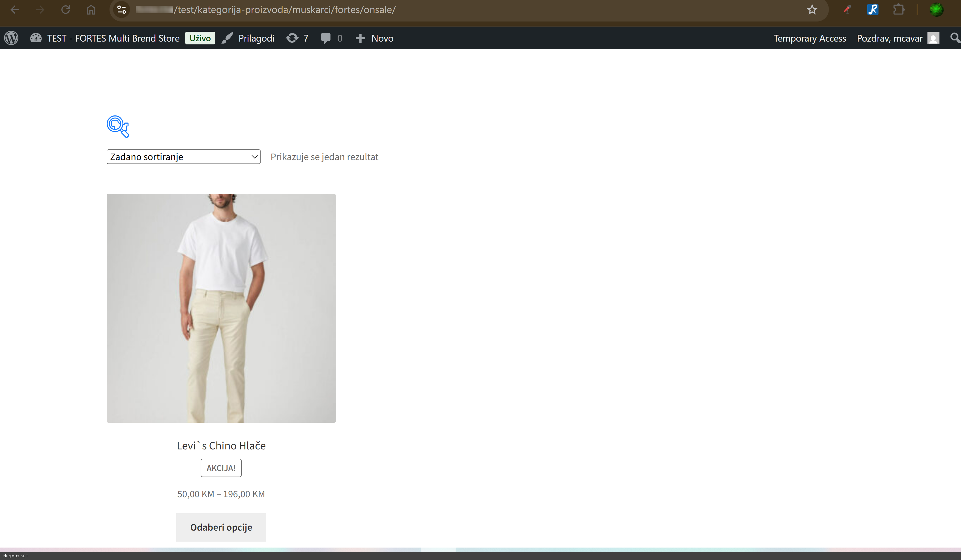
Task: Open TEST - FORTES Multi Brend Store menu
Action: point(113,38)
